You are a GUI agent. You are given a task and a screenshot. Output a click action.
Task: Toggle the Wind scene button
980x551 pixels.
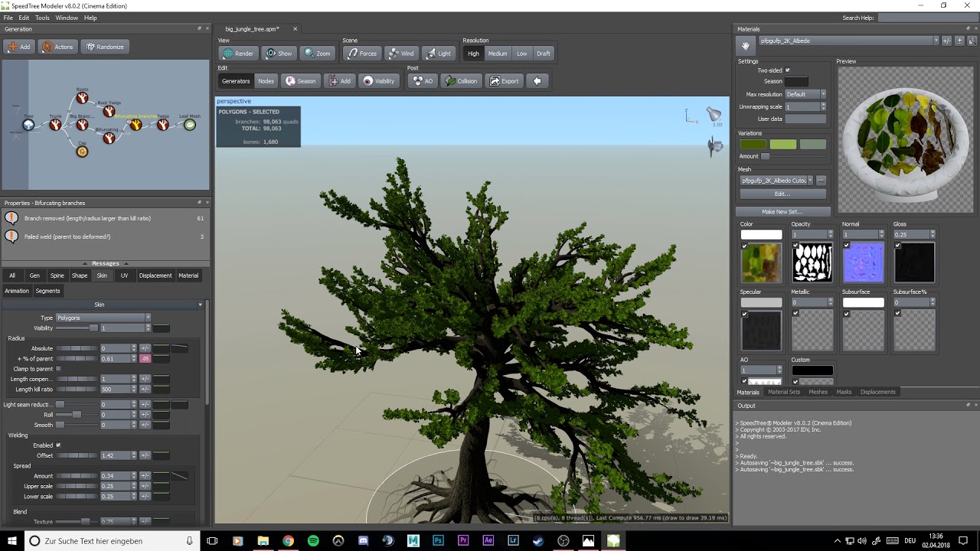click(401, 54)
